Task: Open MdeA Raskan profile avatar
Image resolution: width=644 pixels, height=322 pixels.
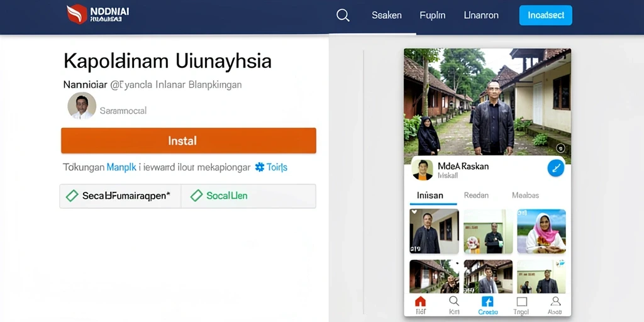Action: click(422, 170)
